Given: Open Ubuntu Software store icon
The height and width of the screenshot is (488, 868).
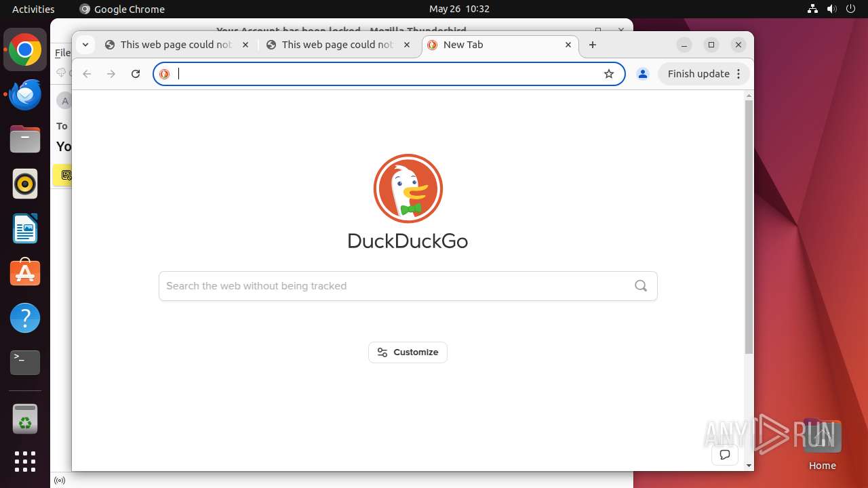Looking at the screenshot, I should point(25,273).
